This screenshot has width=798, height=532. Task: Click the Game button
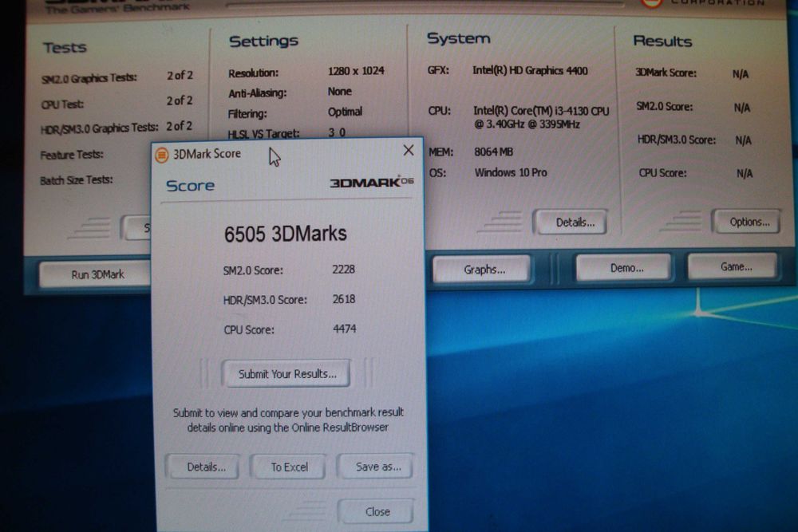pyautogui.click(x=733, y=266)
